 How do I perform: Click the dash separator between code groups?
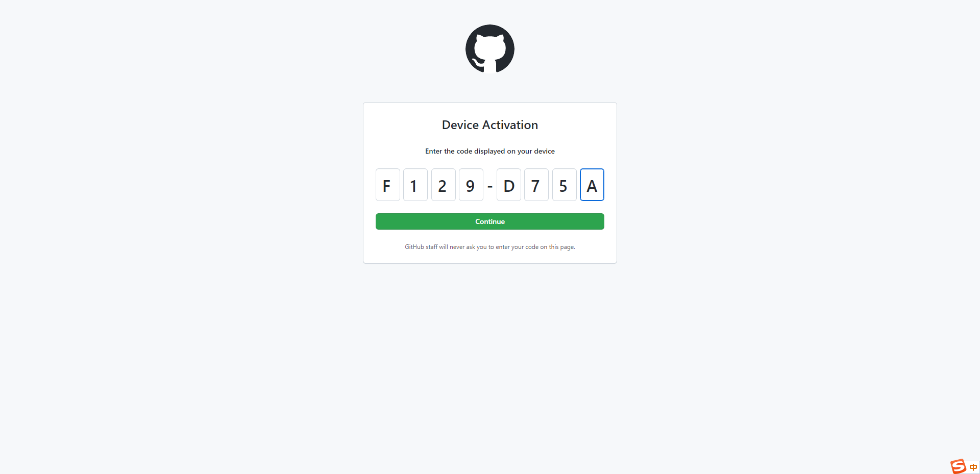click(490, 186)
